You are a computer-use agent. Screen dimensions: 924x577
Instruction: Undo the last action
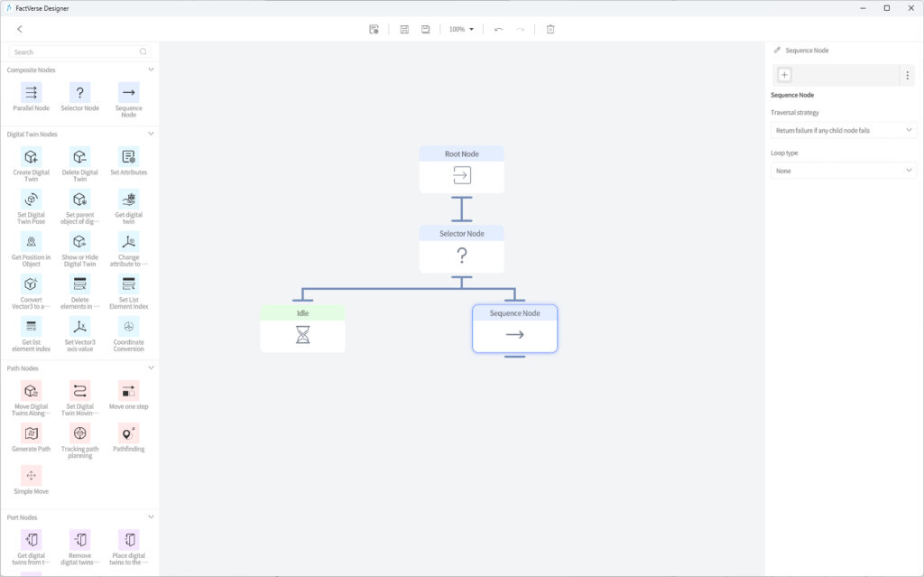click(x=498, y=30)
